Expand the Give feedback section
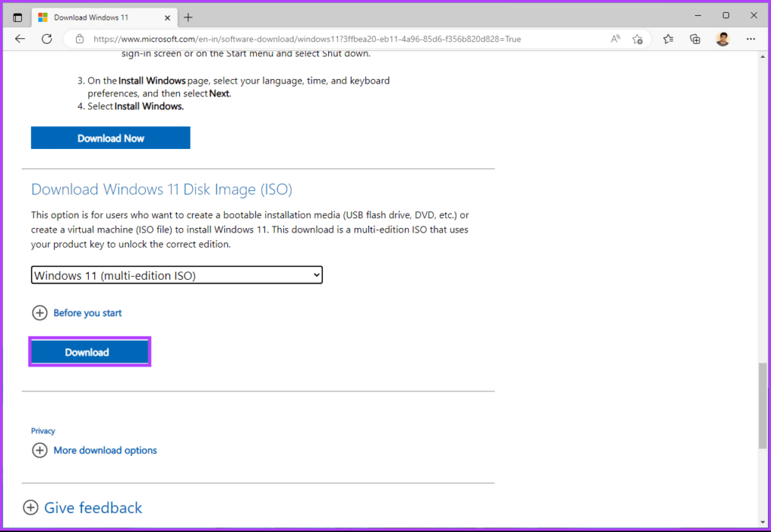 click(x=83, y=507)
